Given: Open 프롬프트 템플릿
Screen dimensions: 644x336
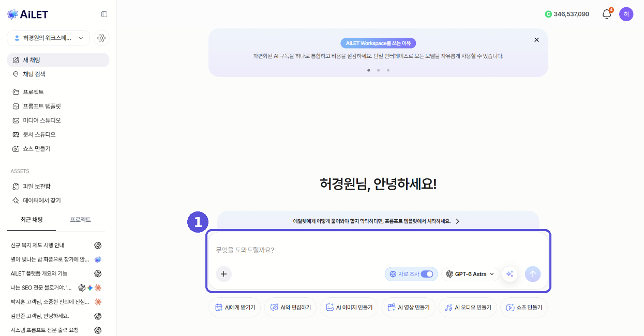Looking at the screenshot, I should (58, 106).
